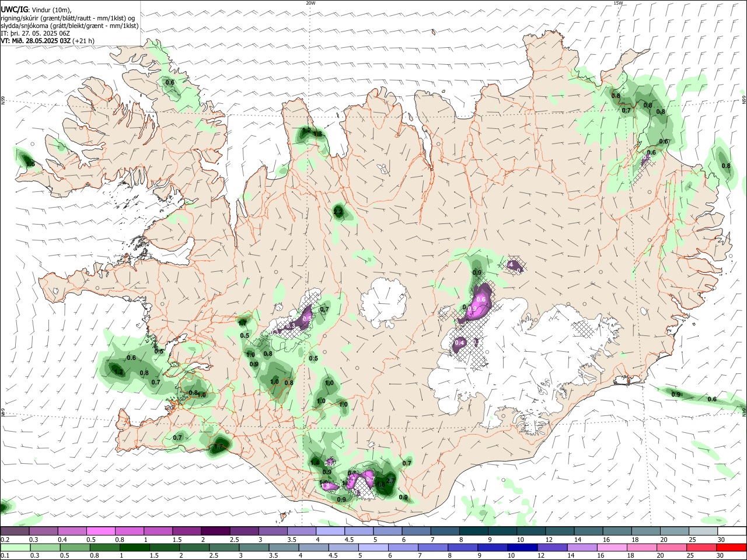Click the 4–4.5 light lavender swatch in the upper legend
This screenshot has height=560, width=747.
click(x=330, y=531)
